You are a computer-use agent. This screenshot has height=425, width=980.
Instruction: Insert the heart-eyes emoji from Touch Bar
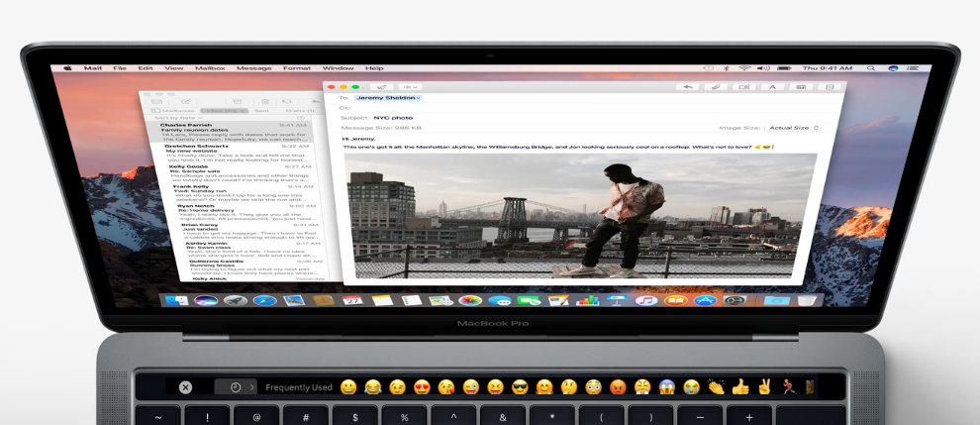pos(422,386)
